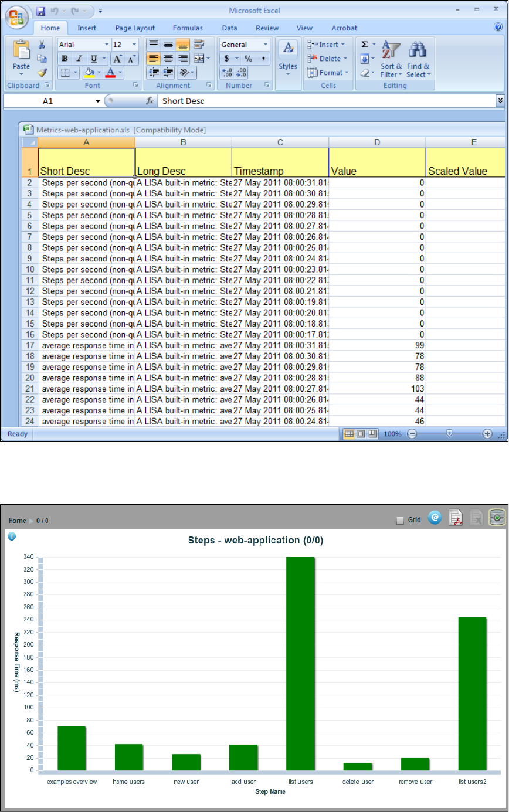
Task: Apply Comma Style format
Action: click(x=263, y=59)
